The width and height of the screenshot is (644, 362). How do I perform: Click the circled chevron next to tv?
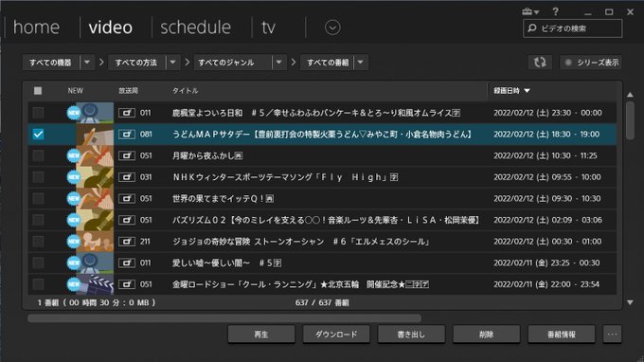332,27
